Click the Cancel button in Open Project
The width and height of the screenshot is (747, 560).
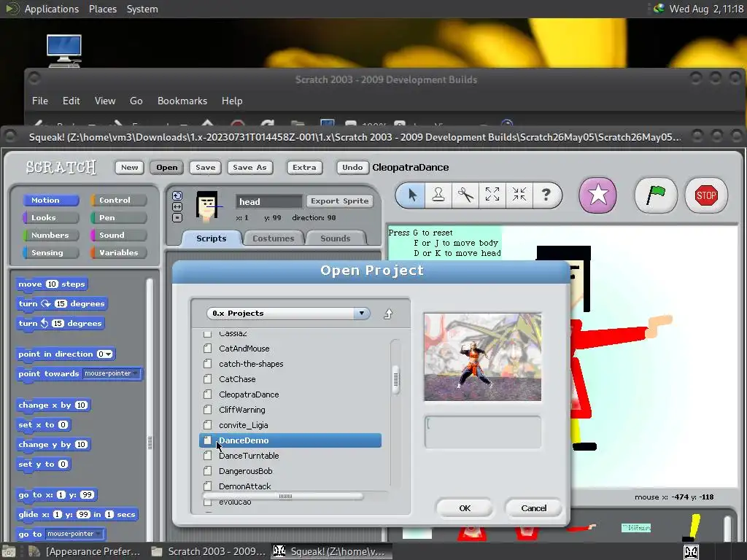coord(533,508)
